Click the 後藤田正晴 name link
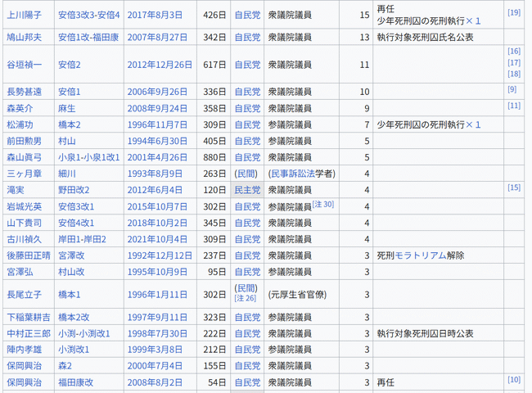Screen dimensions: 532x393 pos(29,255)
